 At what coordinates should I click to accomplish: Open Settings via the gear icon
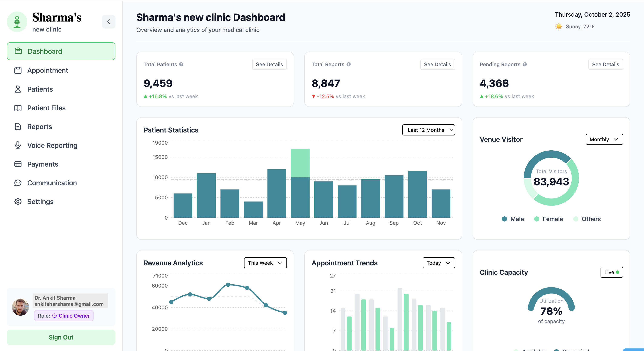(18, 201)
